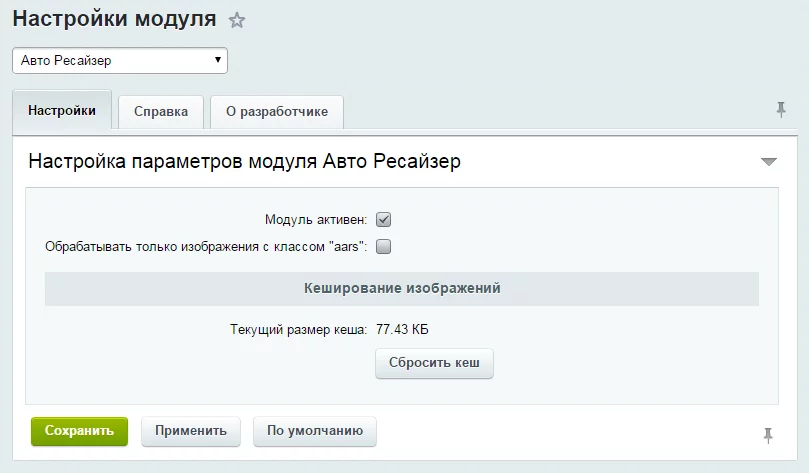
Task: Reset settings with По умолчанию button
Action: tap(315, 431)
